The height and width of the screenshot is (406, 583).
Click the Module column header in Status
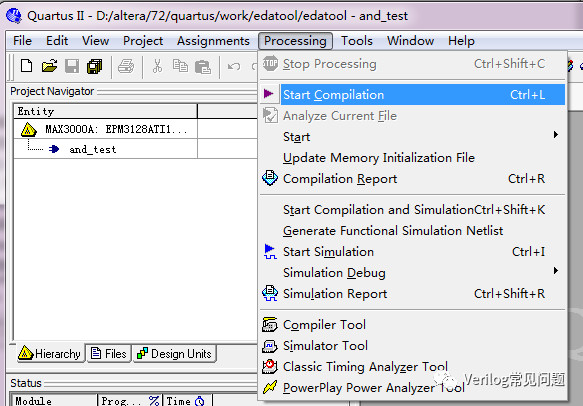pos(54,400)
